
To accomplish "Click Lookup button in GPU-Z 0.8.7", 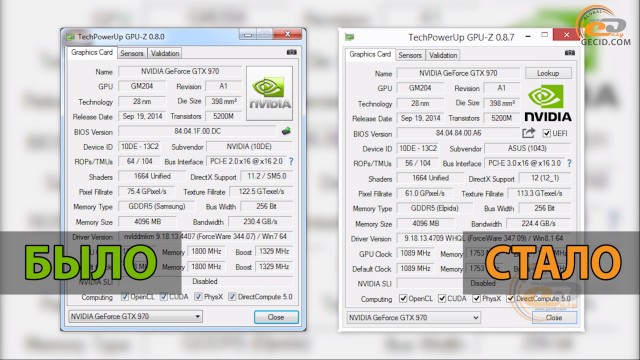I will (548, 73).
